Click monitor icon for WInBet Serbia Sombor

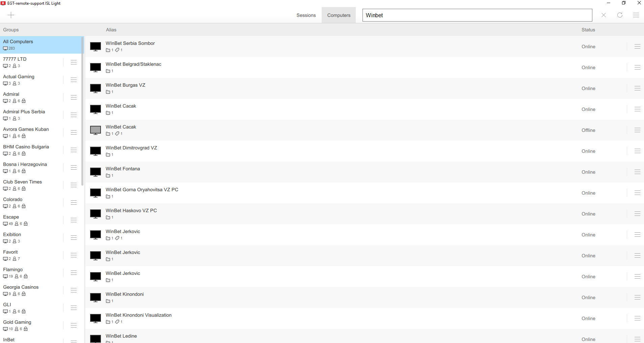coord(96,47)
